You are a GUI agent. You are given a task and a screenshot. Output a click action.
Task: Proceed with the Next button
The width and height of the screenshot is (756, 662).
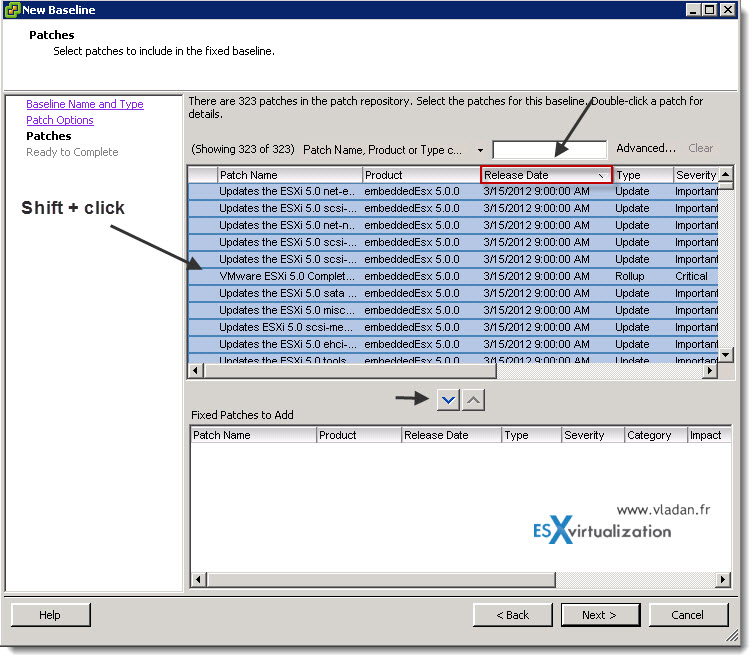[x=600, y=615]
